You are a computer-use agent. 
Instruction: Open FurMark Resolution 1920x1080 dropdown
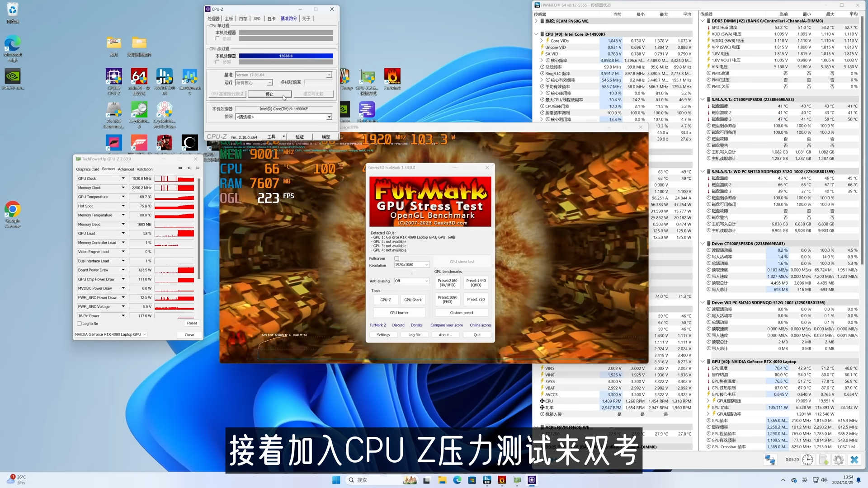tap(411, 265)
